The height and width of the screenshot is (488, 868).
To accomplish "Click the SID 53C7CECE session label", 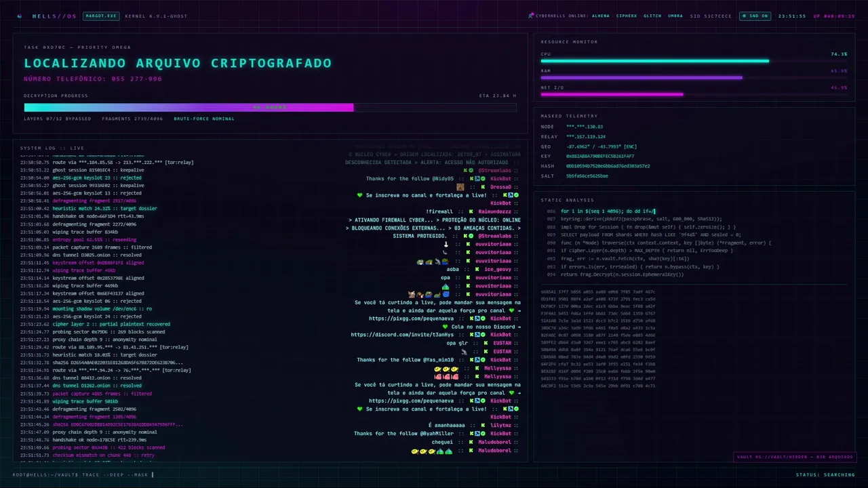I will [x=711, y=16].
